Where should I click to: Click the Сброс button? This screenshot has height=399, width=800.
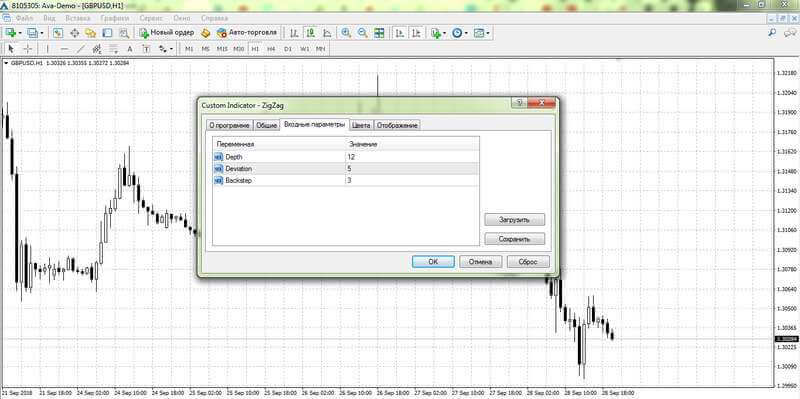click(x=528, y=262)
